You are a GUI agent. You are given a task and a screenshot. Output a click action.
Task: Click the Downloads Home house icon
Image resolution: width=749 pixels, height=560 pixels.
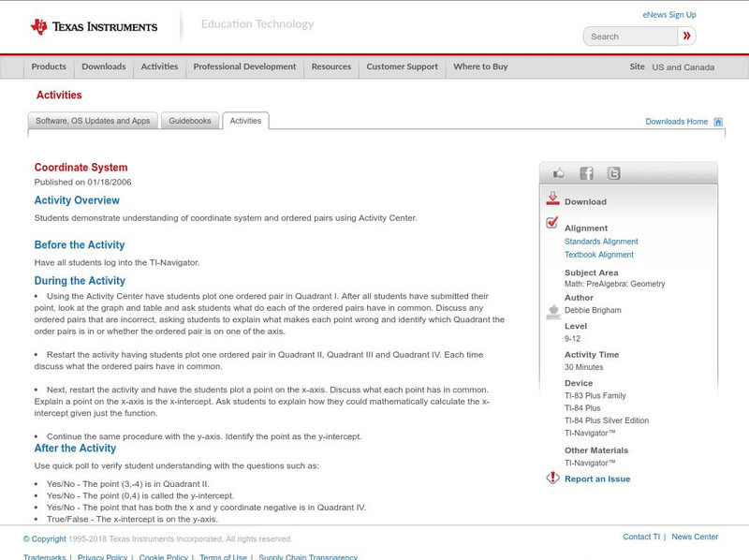pyautogui.click(x=718, y=122)
